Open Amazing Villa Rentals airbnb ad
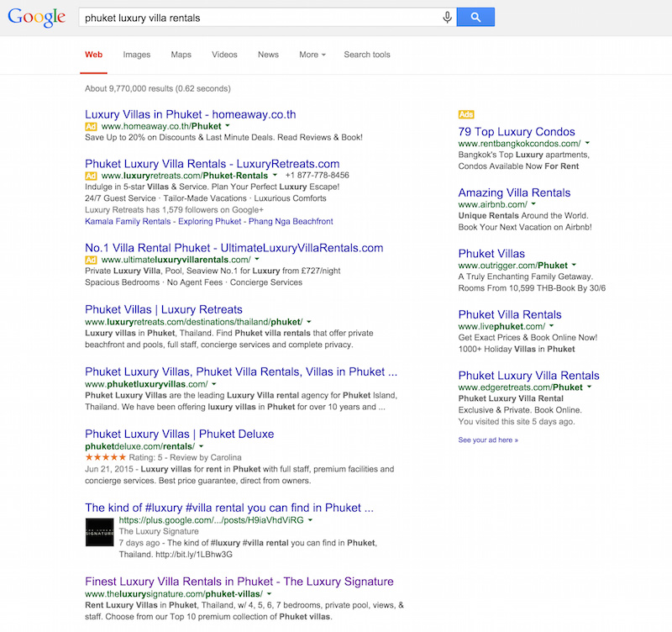This screenshot has height=632, width=672. [x=514, y=192]
